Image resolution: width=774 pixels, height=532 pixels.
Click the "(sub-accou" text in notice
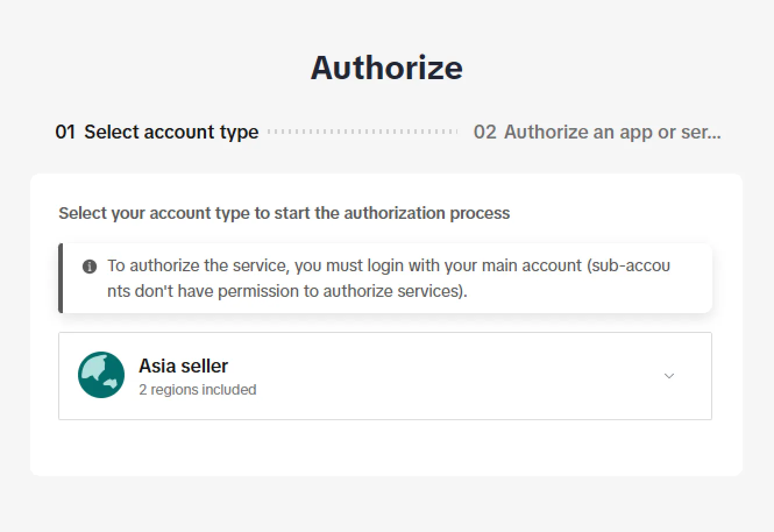[x=628, y=266]
